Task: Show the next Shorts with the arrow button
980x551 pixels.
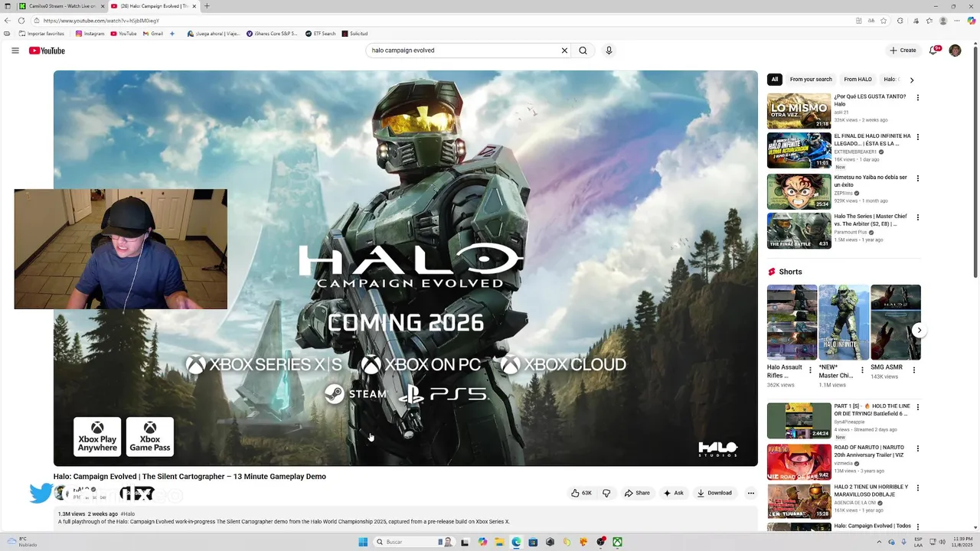Action: click(919, 331)
